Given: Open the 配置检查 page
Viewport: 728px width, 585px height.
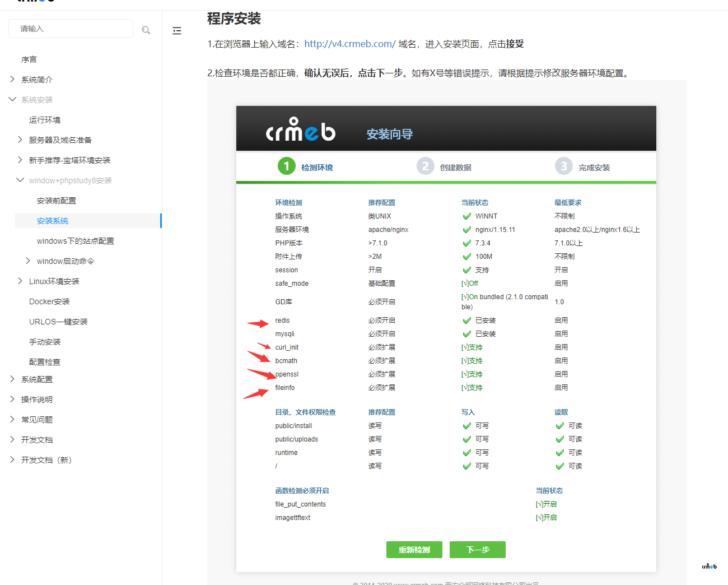Looking at the screenshot, I should tap(45, 362).
